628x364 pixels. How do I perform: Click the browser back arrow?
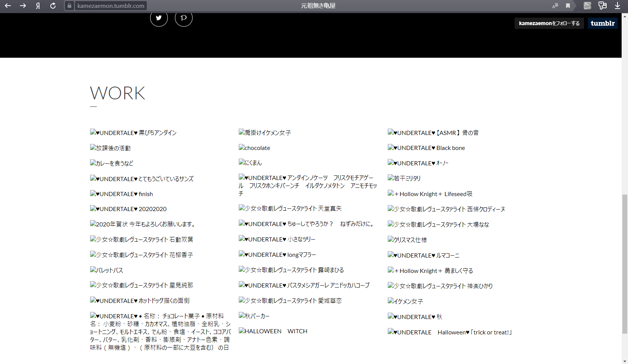(8, 6)
